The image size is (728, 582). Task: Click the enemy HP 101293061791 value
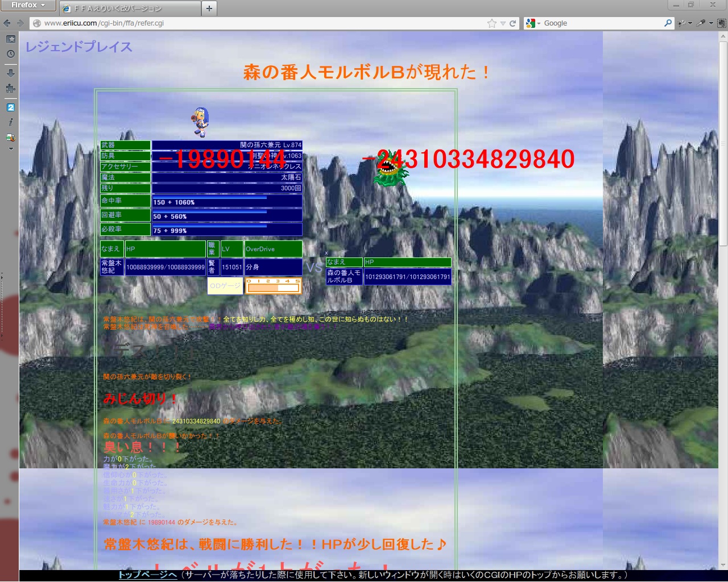pyautogui.click(x=408, y=277)
